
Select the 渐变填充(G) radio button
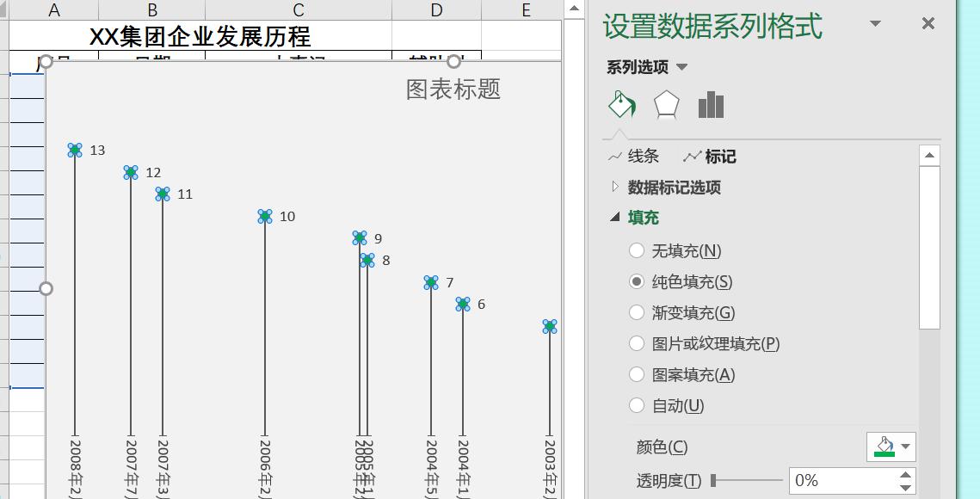[x=636, y=312]
